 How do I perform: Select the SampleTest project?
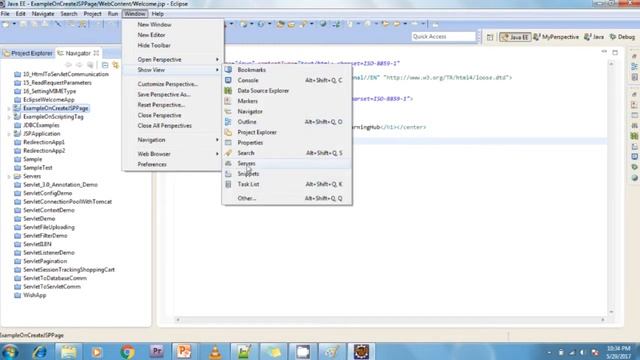(x=38, y=168)
